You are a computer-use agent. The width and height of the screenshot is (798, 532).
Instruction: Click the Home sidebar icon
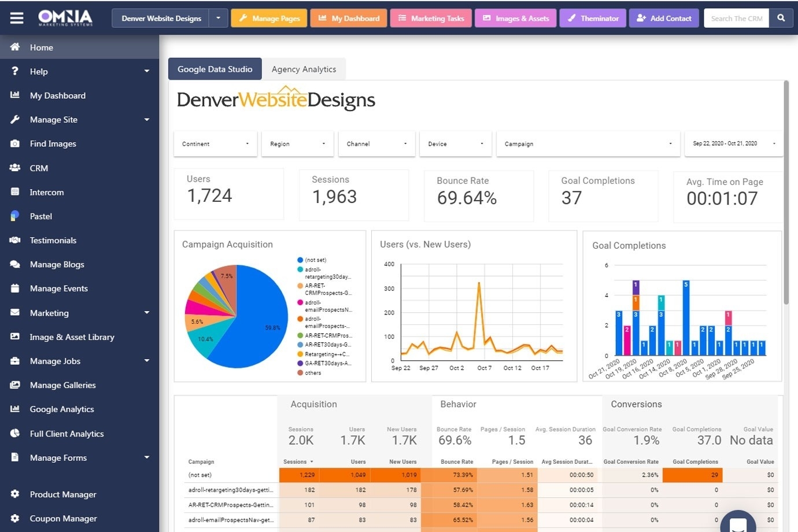coord(15,47)
